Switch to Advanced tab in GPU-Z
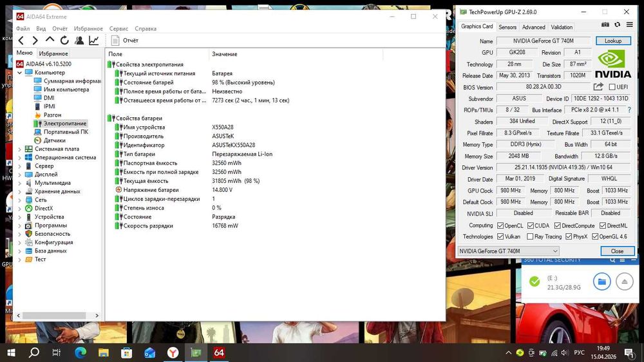Screen dimensions: 644x362 click(x=533, y=27)
